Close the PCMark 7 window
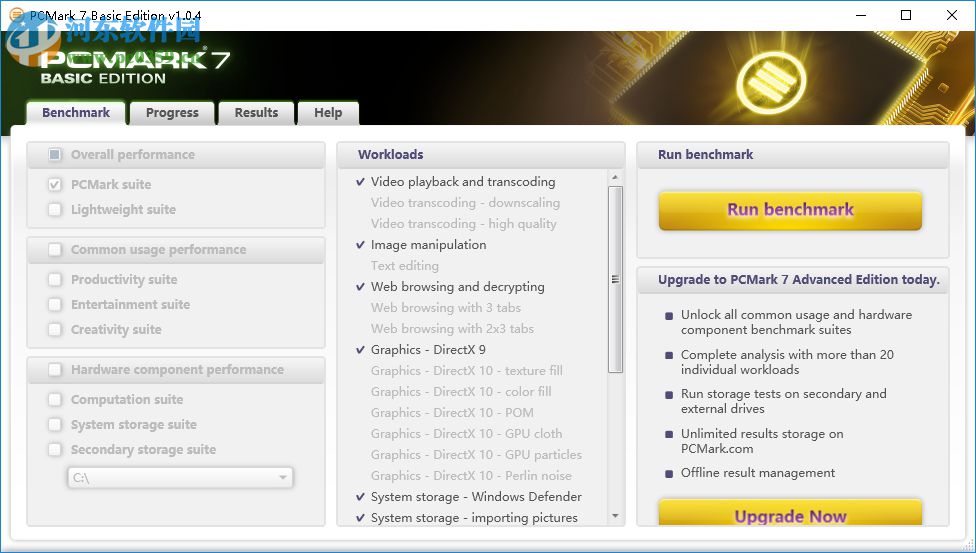 click(x=952, y=15)
